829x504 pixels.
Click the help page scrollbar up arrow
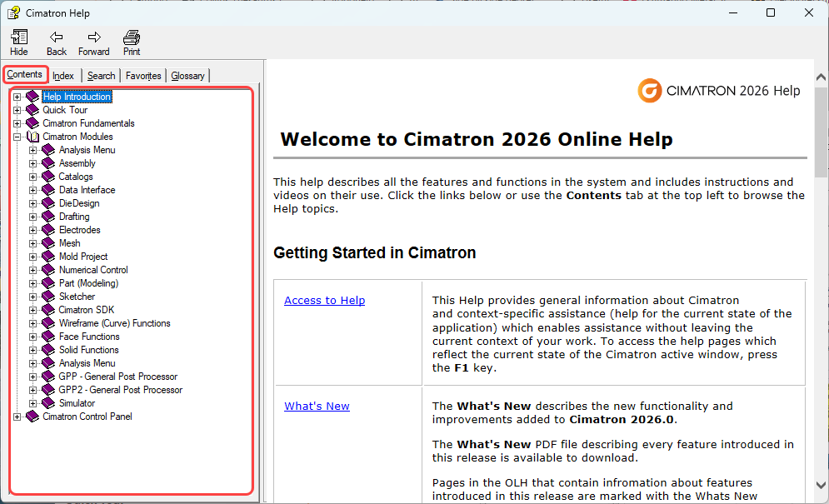tap(821, 77)
